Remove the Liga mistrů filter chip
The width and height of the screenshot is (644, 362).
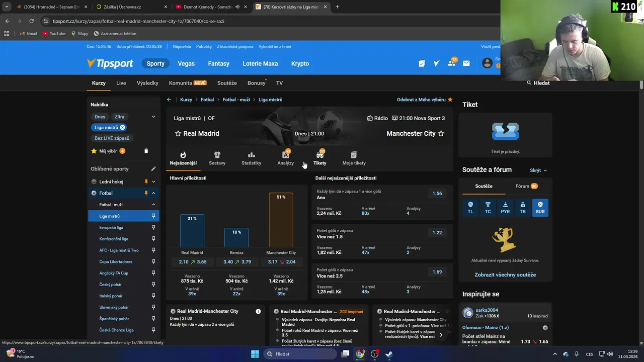(x=122, y=128)
